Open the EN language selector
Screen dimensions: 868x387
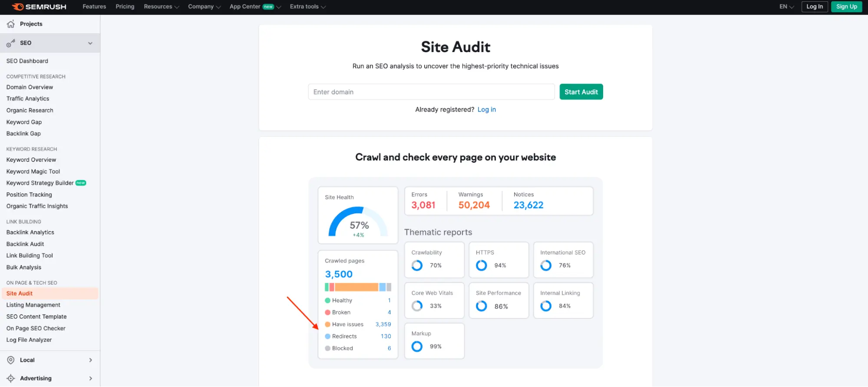tap(786, 7)
